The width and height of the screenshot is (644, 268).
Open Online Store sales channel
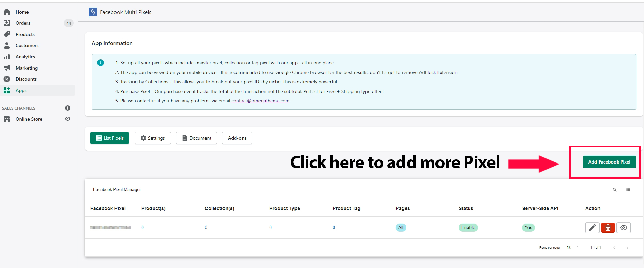point(29,119)
